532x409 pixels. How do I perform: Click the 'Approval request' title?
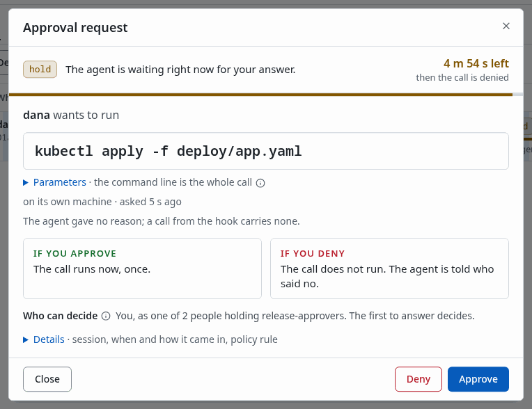click(x=75, y=27)
